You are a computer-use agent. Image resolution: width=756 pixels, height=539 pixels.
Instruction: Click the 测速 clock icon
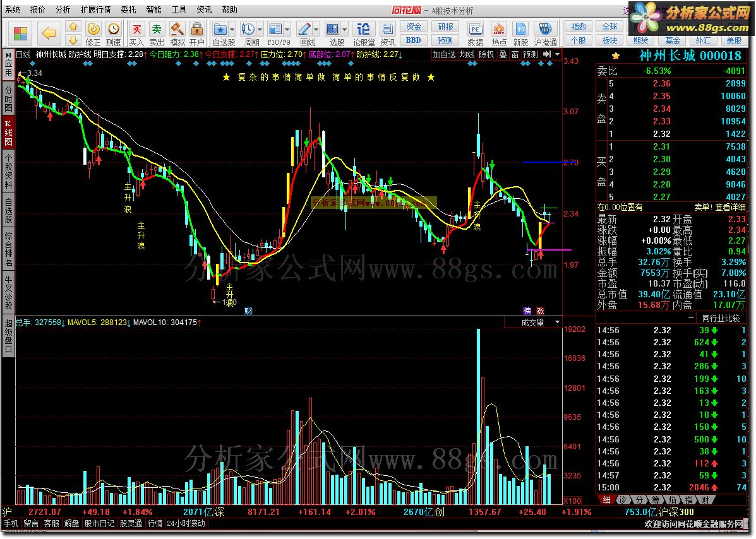pos(113,30)
